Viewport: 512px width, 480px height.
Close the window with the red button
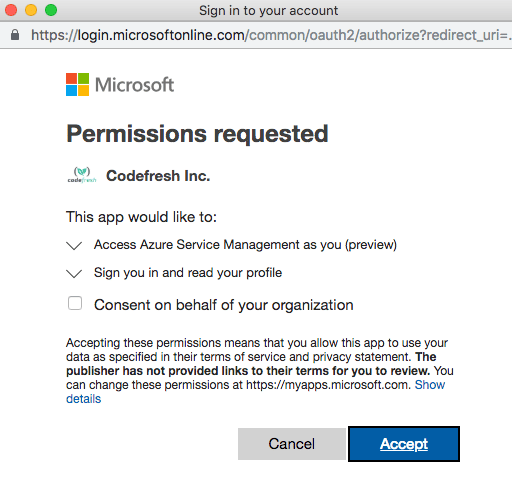(x=11, y=10)
